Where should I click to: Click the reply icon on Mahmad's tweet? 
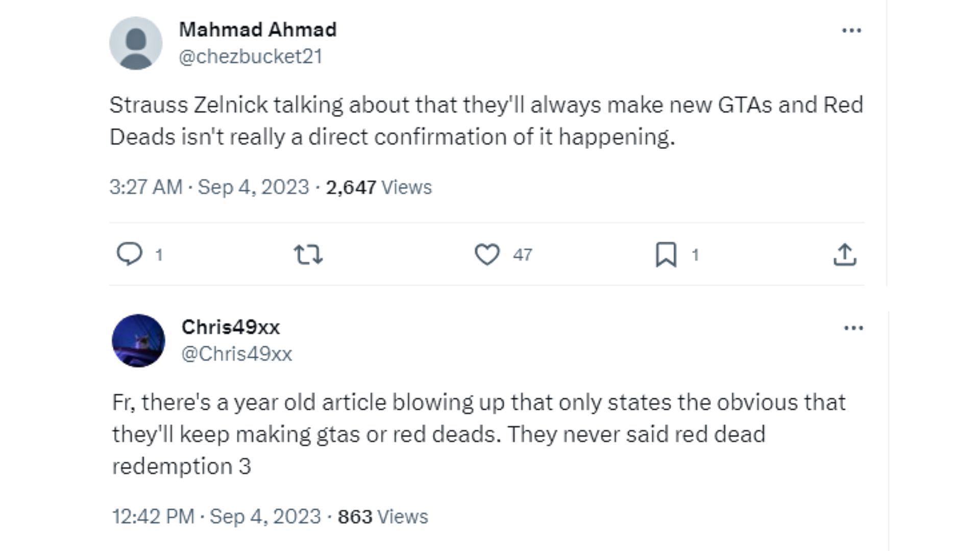point(130,254)
